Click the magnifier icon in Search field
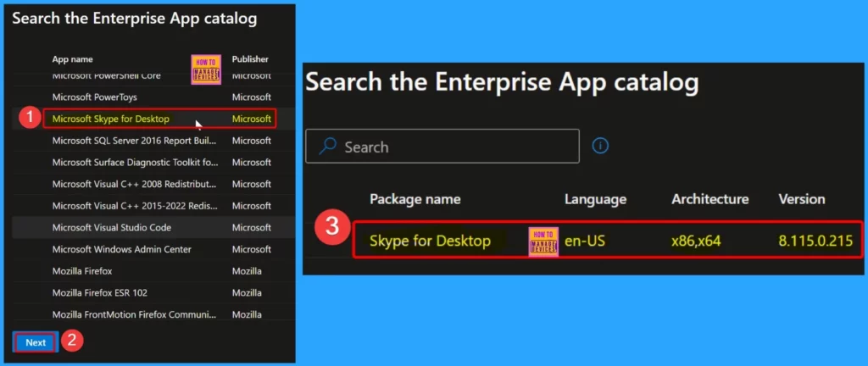Screen dimensions: 868x366 (328, 147)
